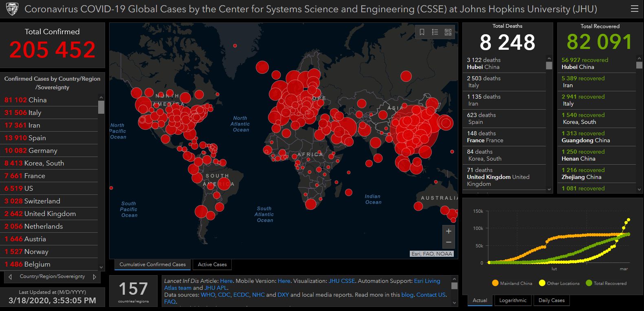Click info panel scrollbar down arrow
Screen dimensions: 644x311
click(x=455, y=303)
